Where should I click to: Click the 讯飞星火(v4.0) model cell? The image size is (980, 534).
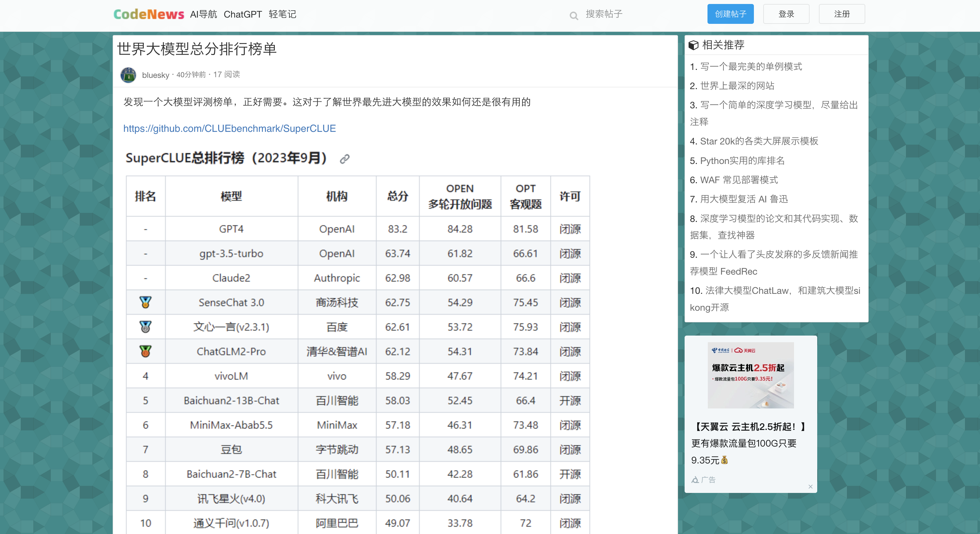[x=231, y=498]
